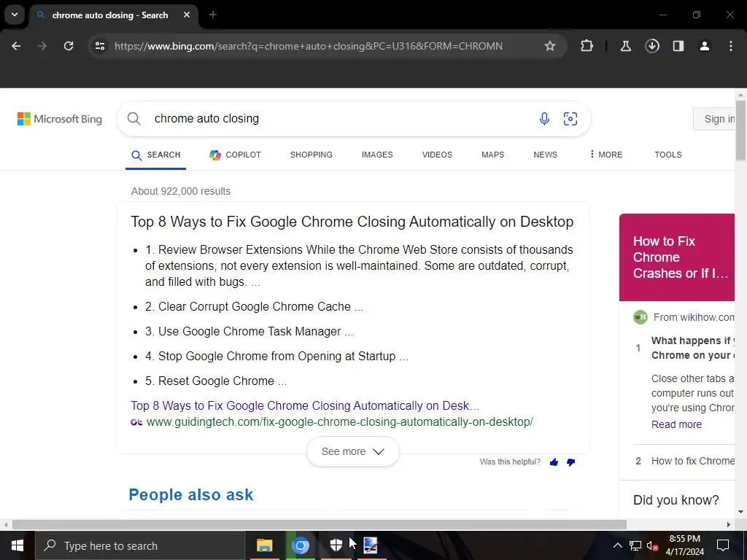Show downloads via the download icon
Image resolution: width=747 pixels, height=560 pixels.
tap(652, 46)
